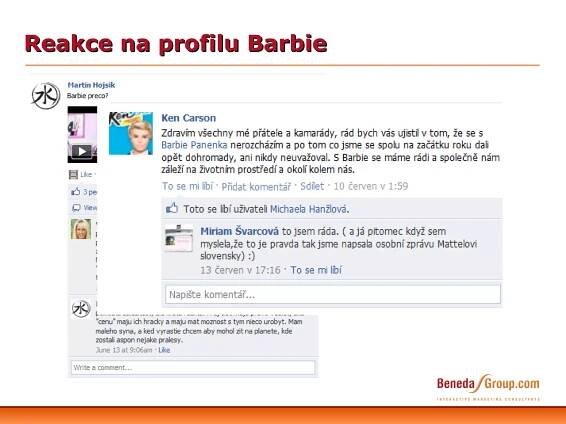
Task: Open Michaela Hanžlová's profile link
Action: tap(309, 209)
